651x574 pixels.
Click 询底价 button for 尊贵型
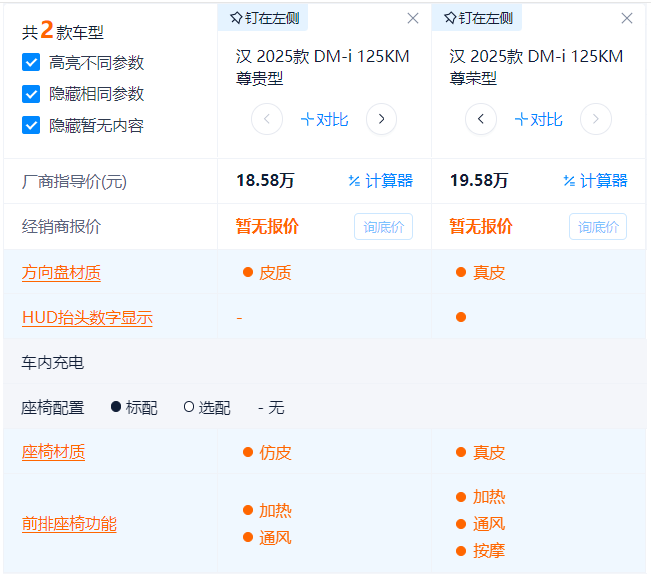[x=383, y=227]
